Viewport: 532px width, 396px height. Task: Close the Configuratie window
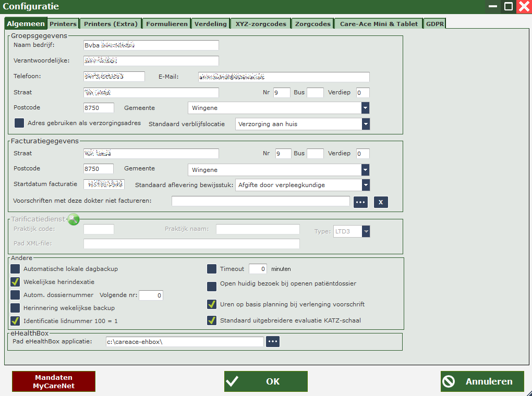[524, 7]
